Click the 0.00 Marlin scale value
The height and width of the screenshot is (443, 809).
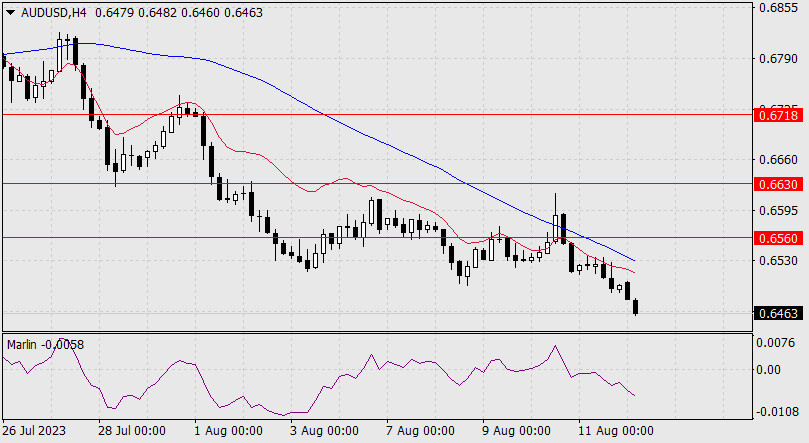click(x=768, y=369)
